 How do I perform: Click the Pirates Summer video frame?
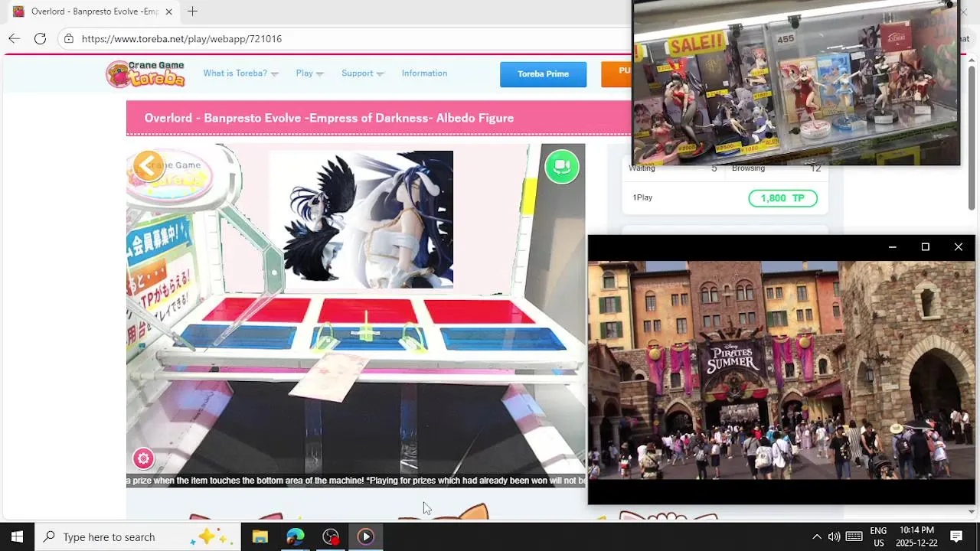(782, 370)
